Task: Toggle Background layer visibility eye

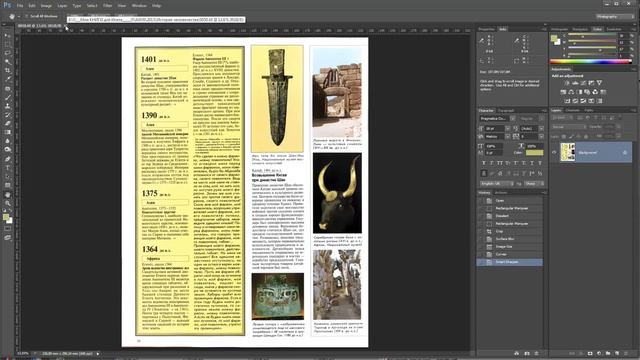Action: (x=554, y=152)
